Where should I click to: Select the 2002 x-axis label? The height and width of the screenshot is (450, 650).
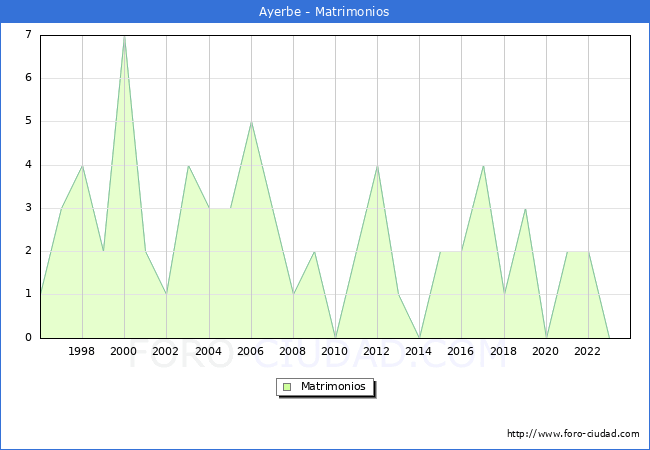(166, 351)
